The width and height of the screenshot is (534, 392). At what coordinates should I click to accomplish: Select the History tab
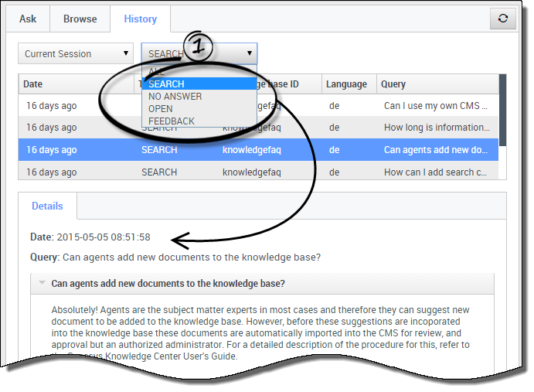(x=140, y=19)
